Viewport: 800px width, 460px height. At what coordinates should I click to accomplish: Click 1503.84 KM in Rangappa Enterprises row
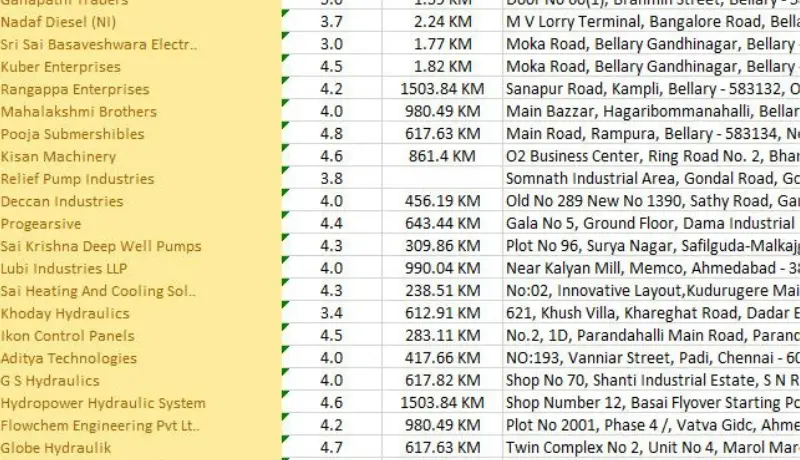pyautogui.click(x=442, y=89)
